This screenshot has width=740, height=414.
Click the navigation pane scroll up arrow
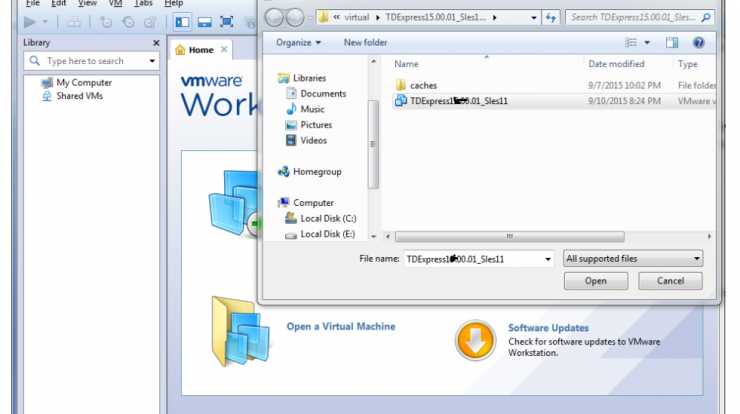click(373, 62)
